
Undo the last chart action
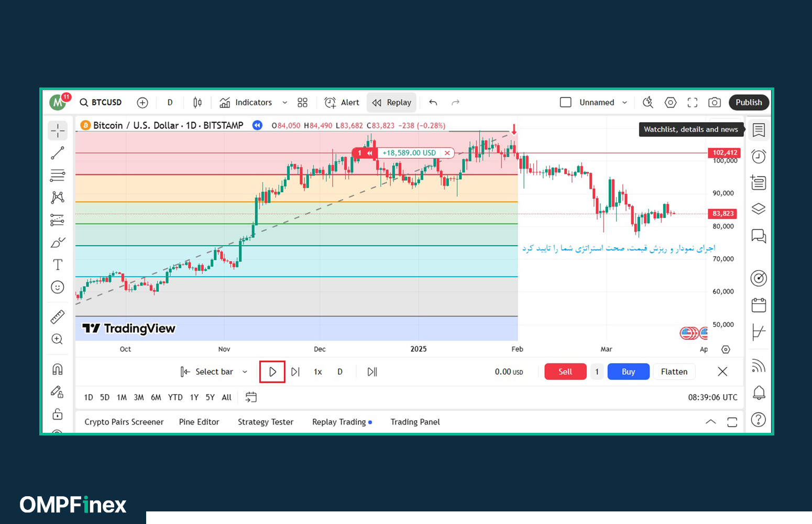point(433,103)
